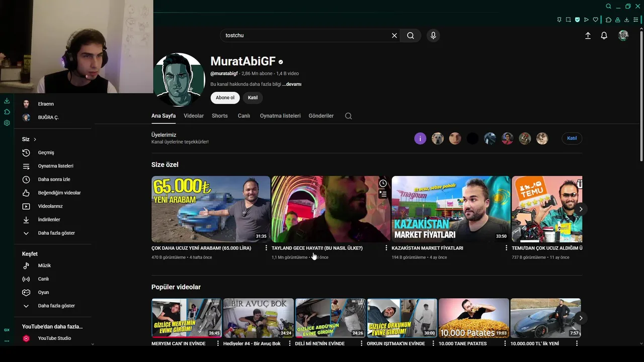
Task: Switch to Ana Sayfa tab
Action: (164, 116)
